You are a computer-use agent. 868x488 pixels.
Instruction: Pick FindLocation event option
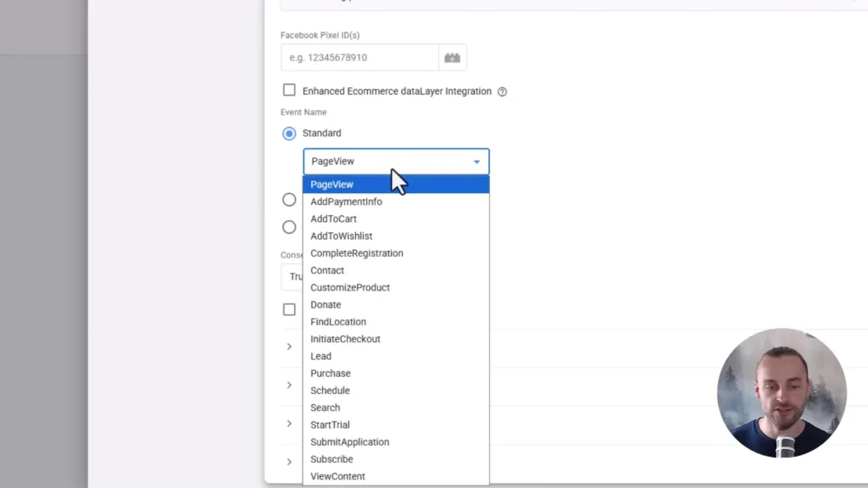tap(396, 322)
